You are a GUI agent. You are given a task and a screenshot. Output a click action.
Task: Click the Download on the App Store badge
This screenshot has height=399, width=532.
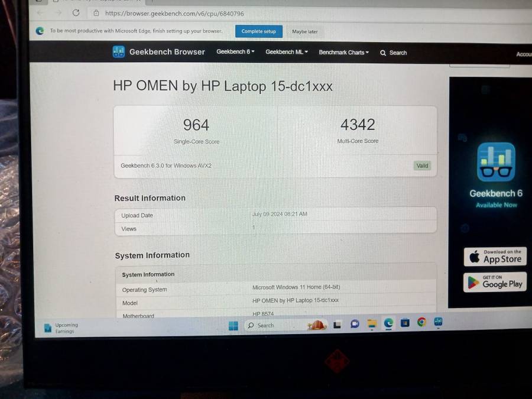tap(495, 257)
